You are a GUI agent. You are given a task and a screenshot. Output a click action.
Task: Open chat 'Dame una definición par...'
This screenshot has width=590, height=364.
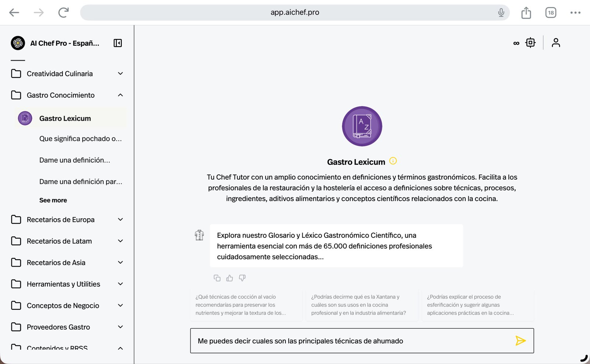(x=81, y=181)
